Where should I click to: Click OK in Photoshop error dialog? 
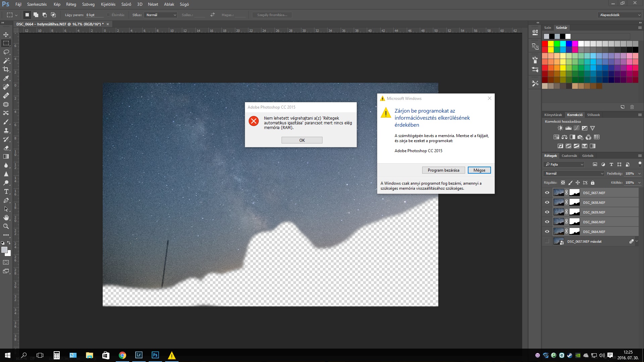click(x=302, y=140)
